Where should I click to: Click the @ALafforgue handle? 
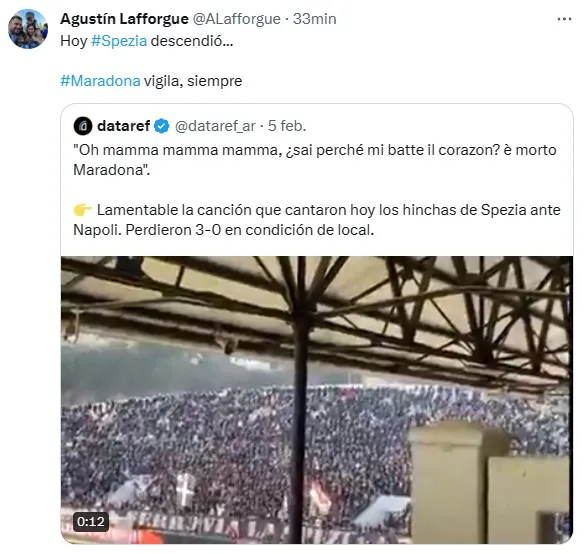tap(237, 19)
